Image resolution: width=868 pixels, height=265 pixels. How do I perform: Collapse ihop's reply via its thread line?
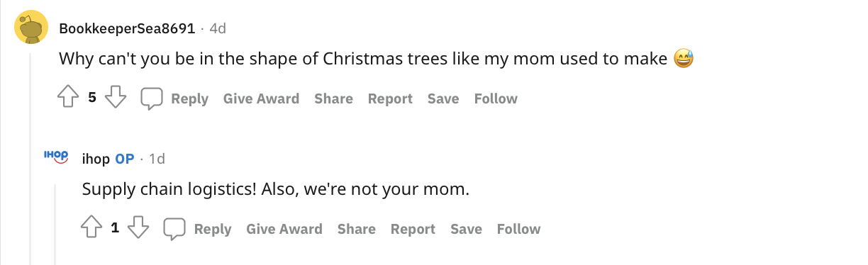tap(56, 222)
